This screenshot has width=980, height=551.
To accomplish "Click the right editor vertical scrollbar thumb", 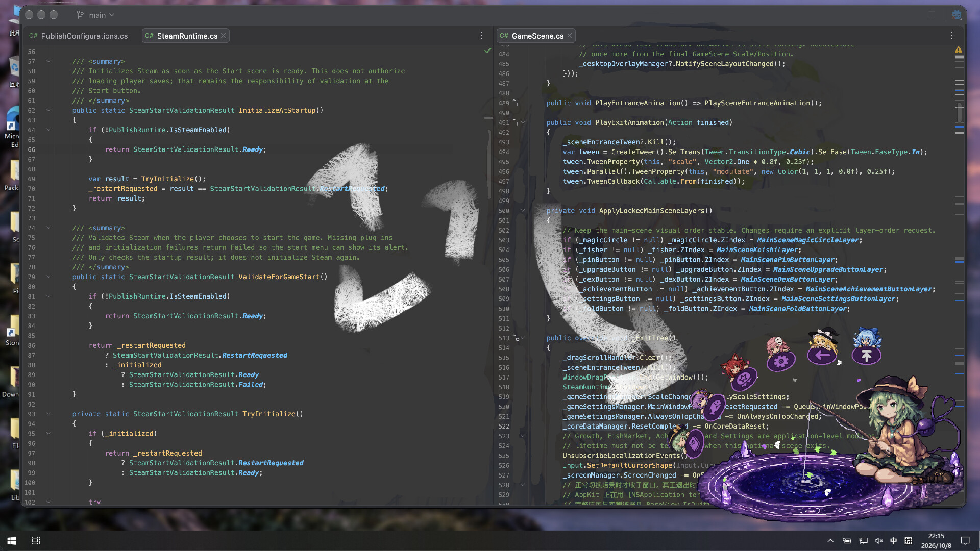I will point(960,113).
